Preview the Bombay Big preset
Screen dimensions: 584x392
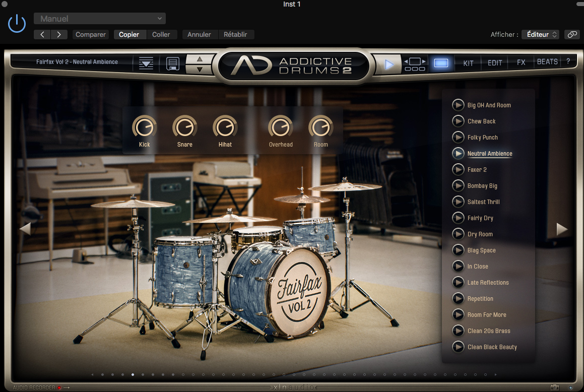[x=458, y=185]
